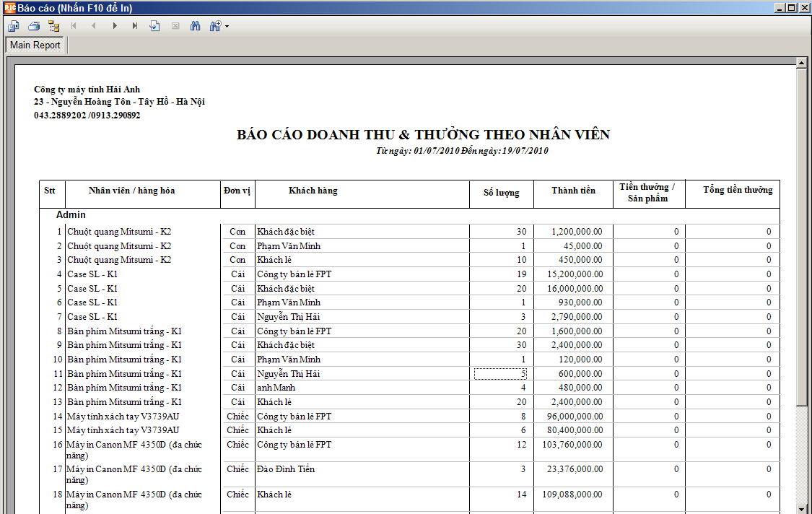Screen dimensions: 812x514
Task: Click Khách đặc biệt in row 9
Action: 286,345
